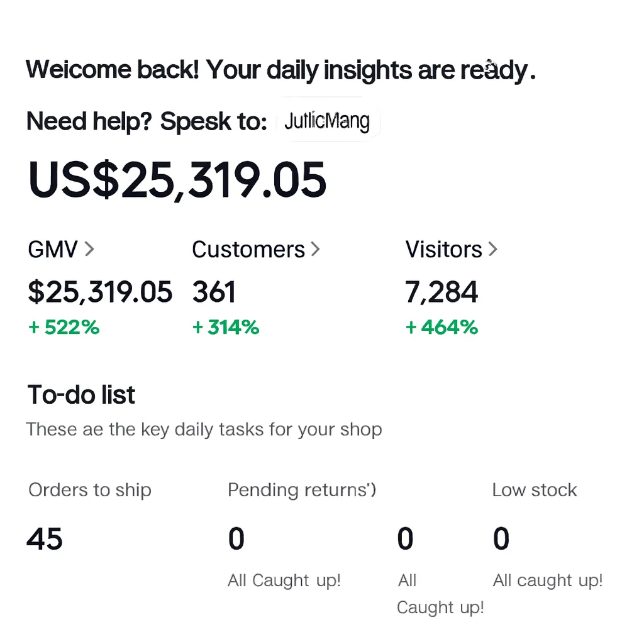The width and height of the screenshot is (644, 644).
Task: Click the +522% GMV growth indicator
Action: [x=64, y=327]
